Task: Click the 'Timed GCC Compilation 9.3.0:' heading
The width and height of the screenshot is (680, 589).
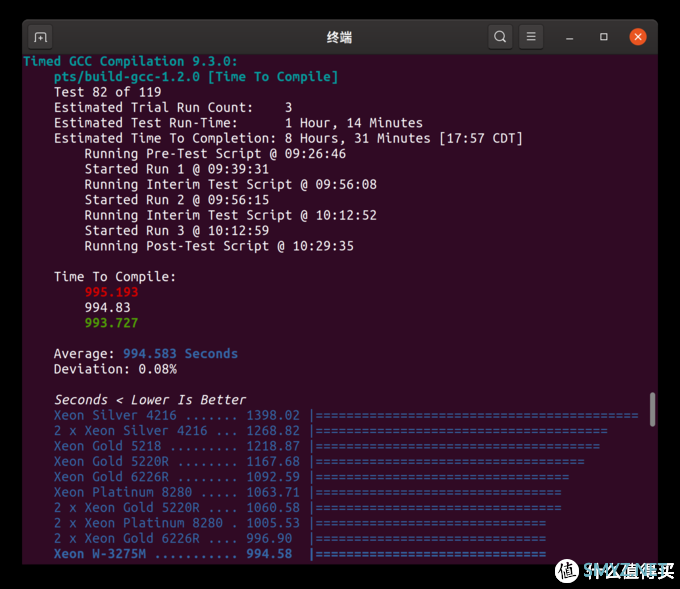Action: [130, 61]
